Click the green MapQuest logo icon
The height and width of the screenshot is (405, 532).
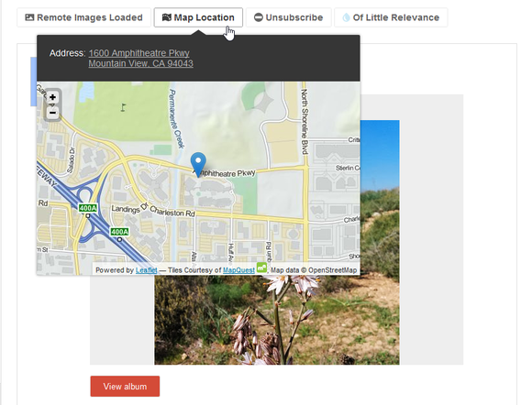click(x=261, y=268)
